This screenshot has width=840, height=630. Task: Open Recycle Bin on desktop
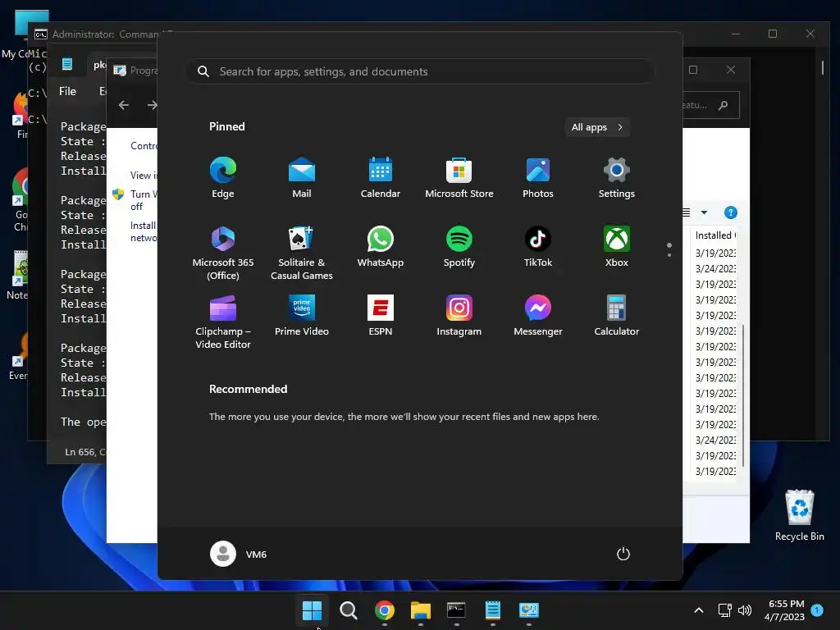pos(799,515)
